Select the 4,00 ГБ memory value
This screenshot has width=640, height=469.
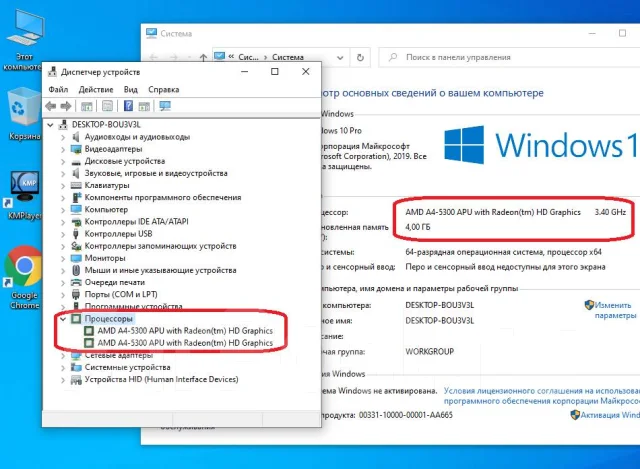pos(418,227)
